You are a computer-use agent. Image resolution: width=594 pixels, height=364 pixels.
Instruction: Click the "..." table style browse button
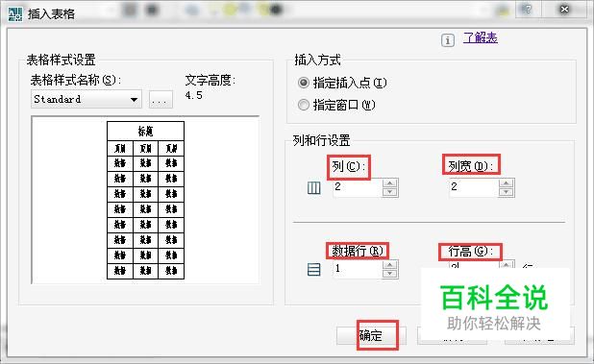(x=161, y=100)
